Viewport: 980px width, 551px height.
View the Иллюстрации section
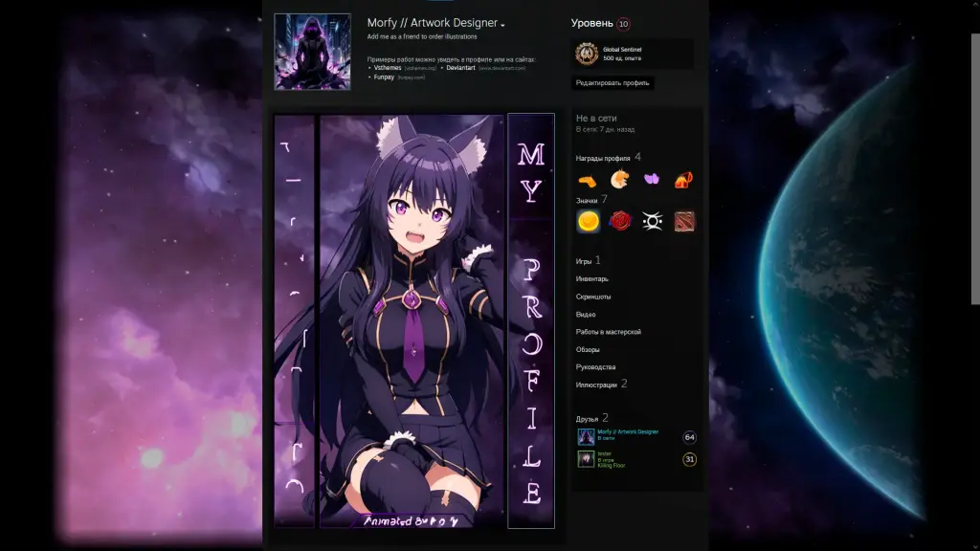596,385
